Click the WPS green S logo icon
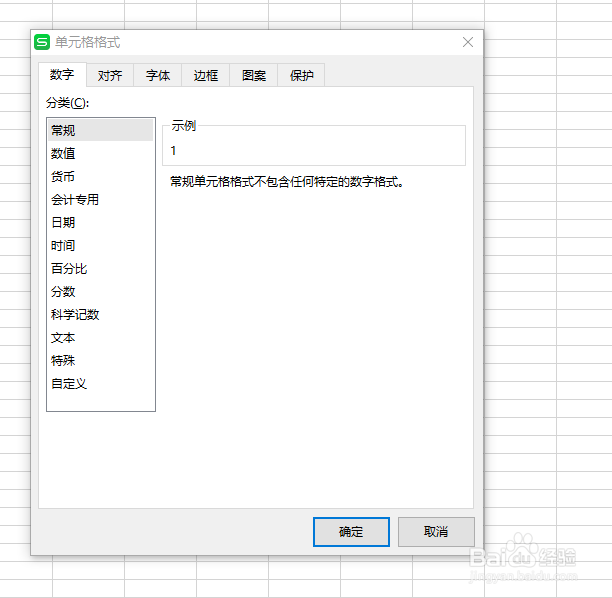This screenshot has width=612, height=598. pyautogui.click(x=42, y=42)
